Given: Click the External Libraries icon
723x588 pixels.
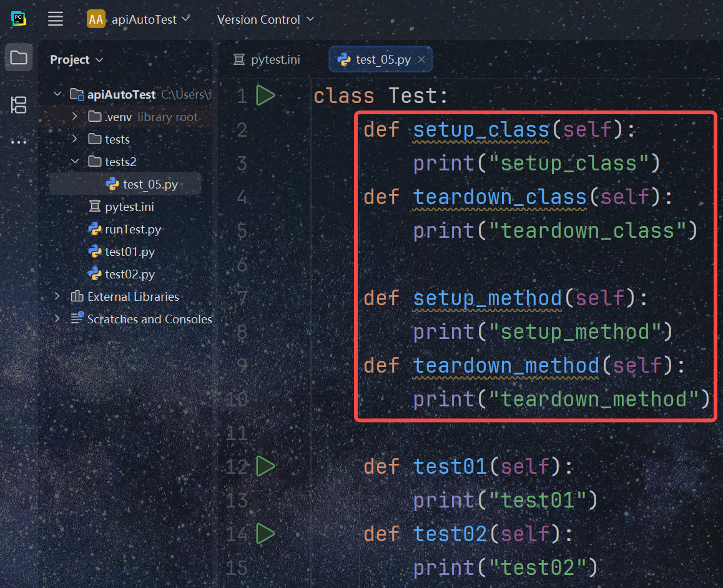Looking at the screenshot, I should (x=77, y=296).
